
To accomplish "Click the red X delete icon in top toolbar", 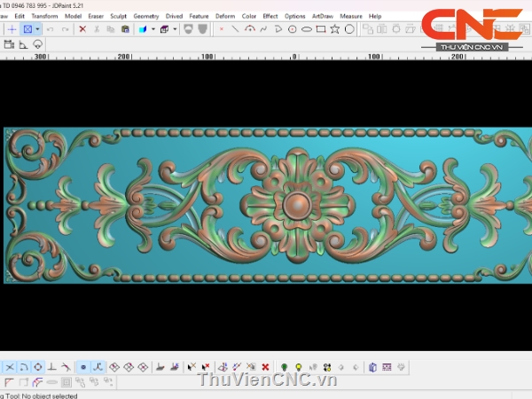I will point(82,29).
